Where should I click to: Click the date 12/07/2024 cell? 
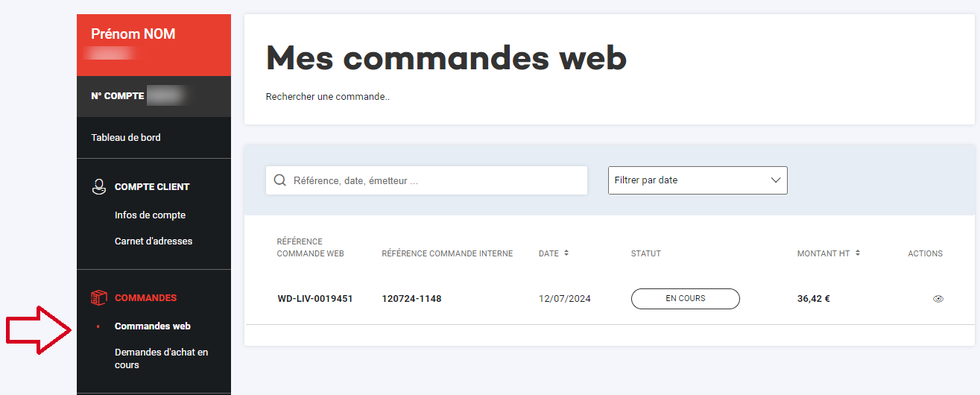(x=565, y=299)
